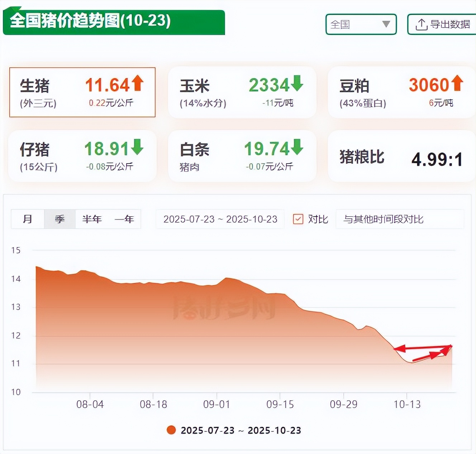The width and height of the screenshot is (476, 454).
Task: Click the green down arrow beside 2334
Action: (x=297, y=83)
